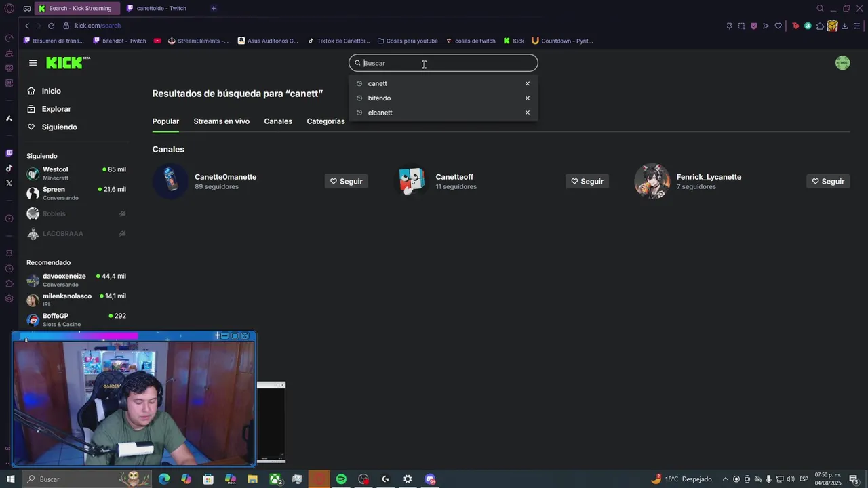This screenshot has height=488, width=868.
Task: Open the YouTube bookmark icon
Action: [x=157, y=41]
